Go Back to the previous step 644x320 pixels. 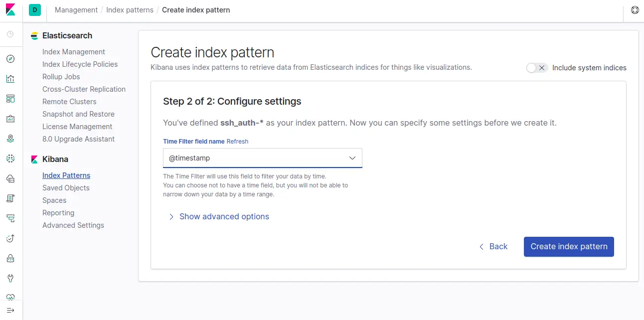point(493,247)
